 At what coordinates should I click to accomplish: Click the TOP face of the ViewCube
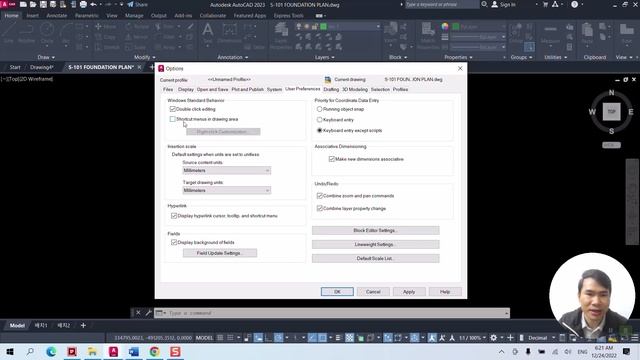(x=611, y=112)
